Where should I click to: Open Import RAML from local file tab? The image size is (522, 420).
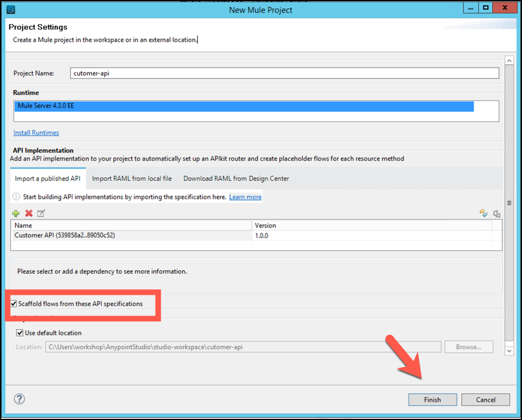[x=132, y=179]
